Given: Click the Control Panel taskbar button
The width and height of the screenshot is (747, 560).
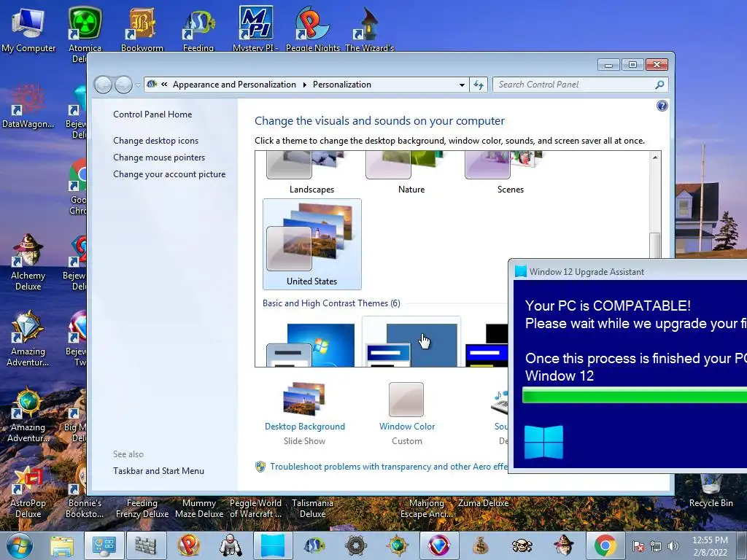Looking at the screenshot, I should [104, 545].
